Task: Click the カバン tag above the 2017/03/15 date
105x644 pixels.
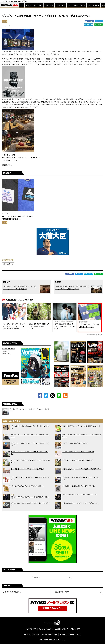Action: [x=5, y=21]
